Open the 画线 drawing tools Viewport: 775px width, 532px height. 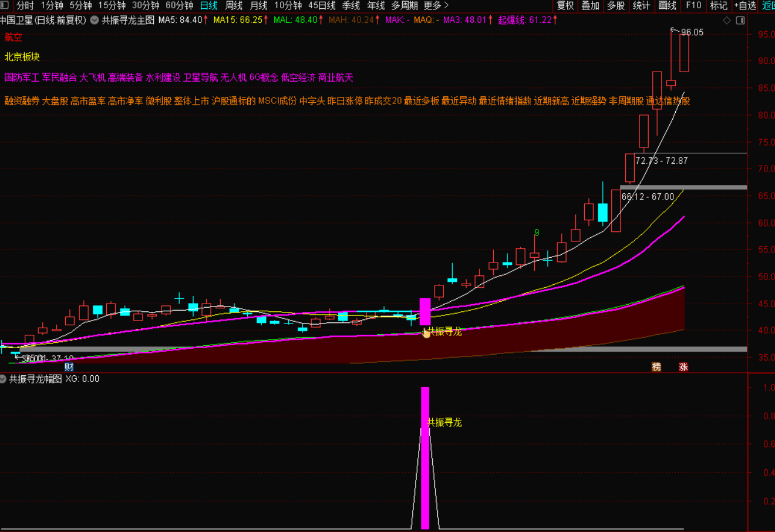(668, 5)
